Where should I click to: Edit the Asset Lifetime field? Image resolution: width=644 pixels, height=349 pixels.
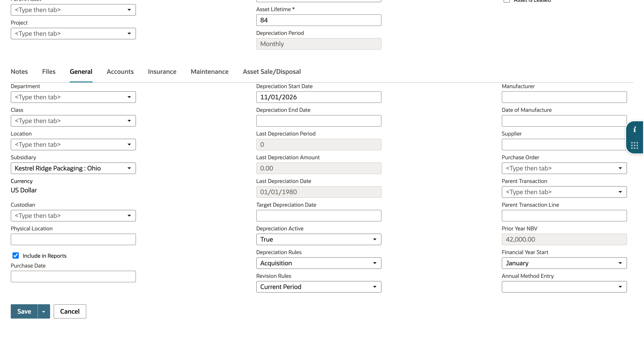point(319,20)
